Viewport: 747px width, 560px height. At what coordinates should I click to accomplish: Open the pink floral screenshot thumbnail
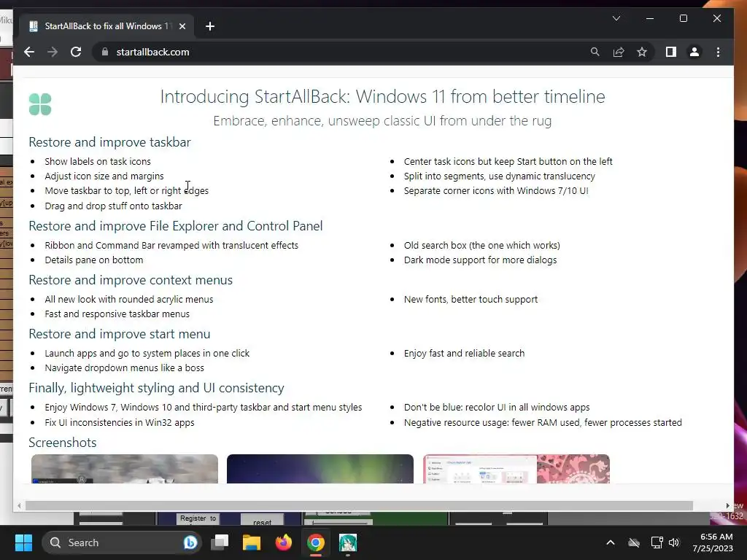click(516, 469)
